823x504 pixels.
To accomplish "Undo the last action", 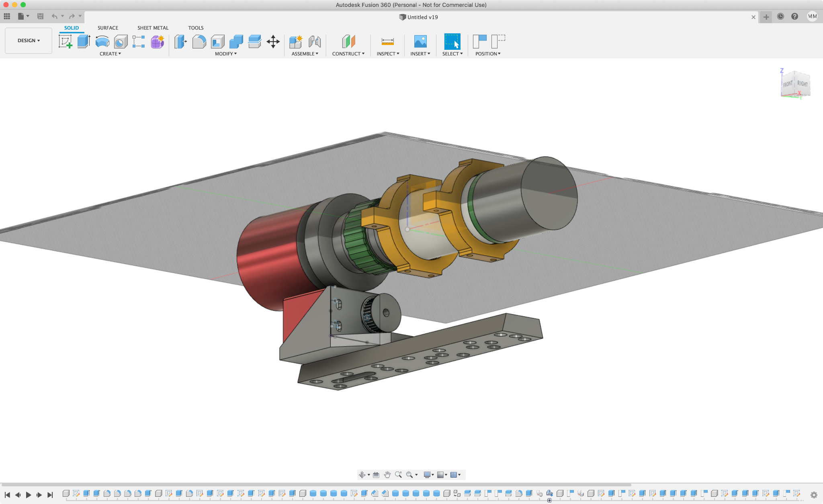I will coord(54,16).
